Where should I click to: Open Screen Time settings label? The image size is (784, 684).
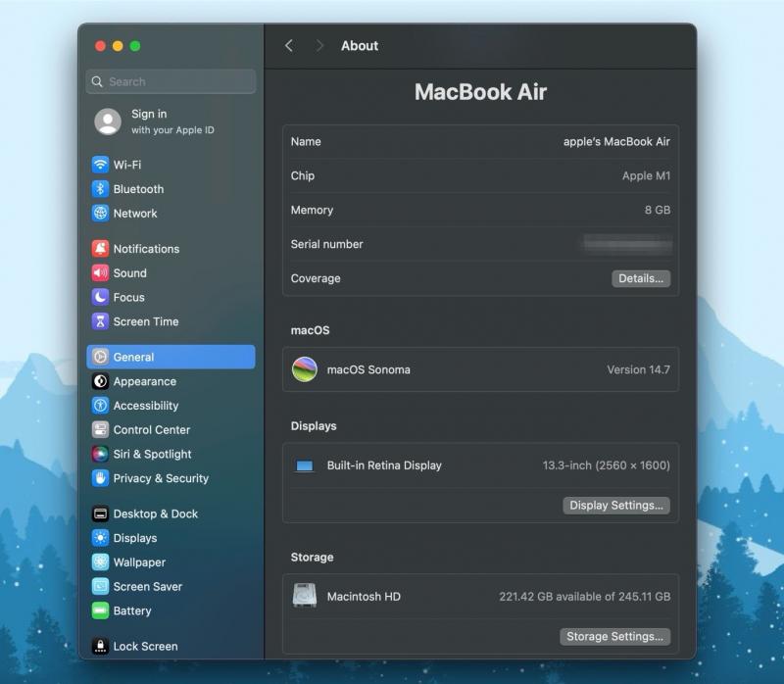point(146,321)
